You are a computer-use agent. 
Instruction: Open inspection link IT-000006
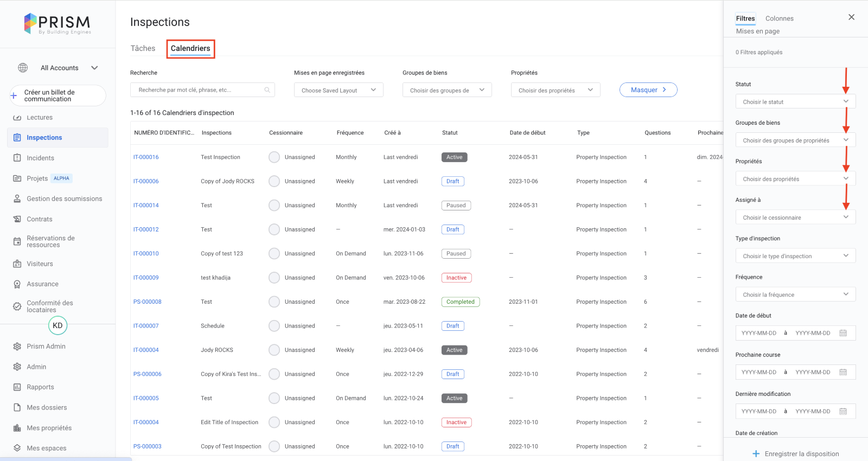146,182
